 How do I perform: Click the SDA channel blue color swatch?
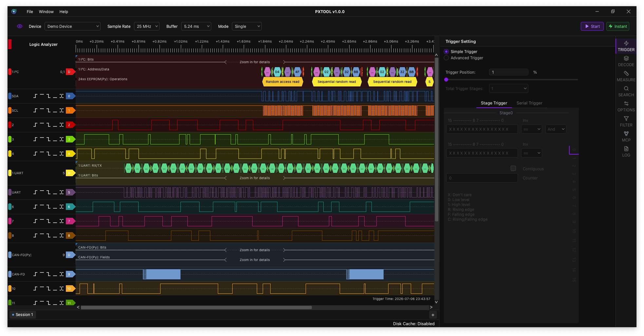pos(10,96)
